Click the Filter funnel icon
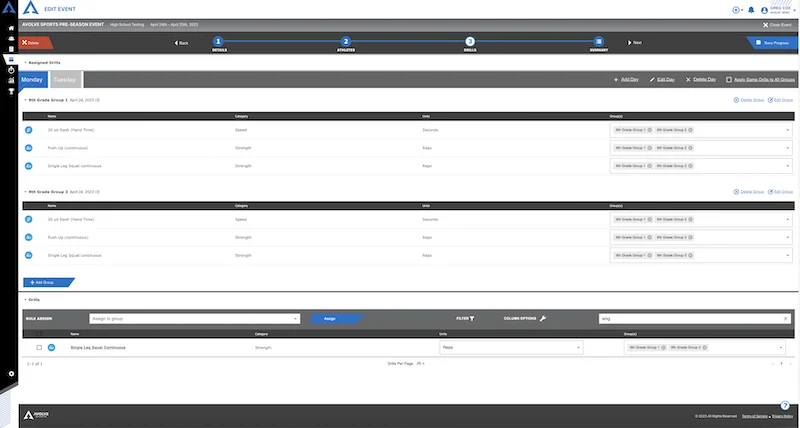 tap(472, 318)
